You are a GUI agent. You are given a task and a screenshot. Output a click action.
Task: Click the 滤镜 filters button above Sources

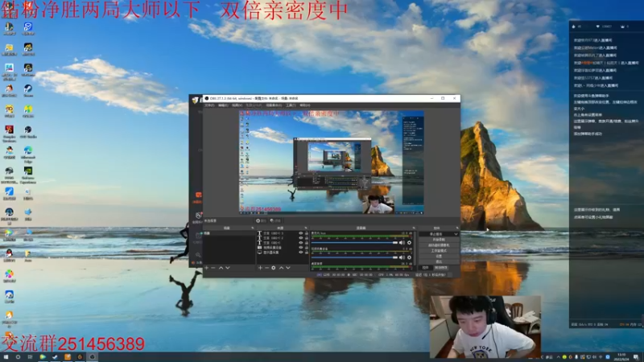click(x=275, y=220)
